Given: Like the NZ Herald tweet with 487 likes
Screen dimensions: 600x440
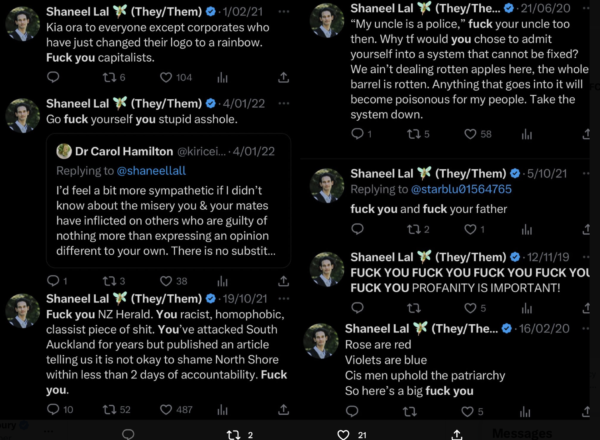Looking at the screenshot, I should coord(166,409).
